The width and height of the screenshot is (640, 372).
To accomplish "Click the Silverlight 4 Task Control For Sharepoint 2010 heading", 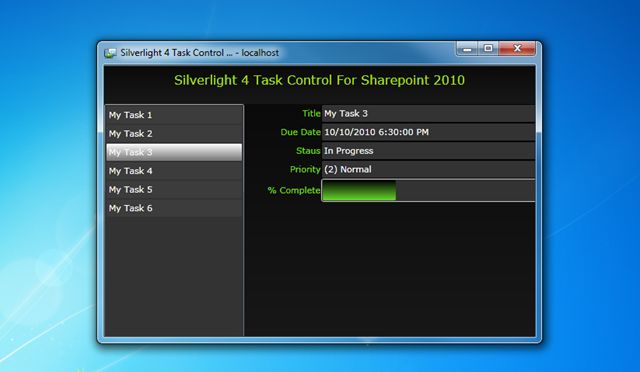I will pos(319,80).
